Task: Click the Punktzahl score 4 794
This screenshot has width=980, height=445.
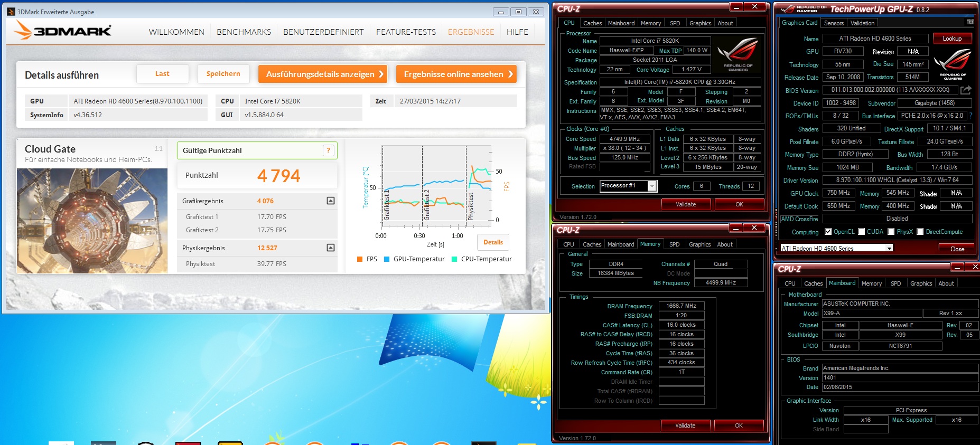Action: (278, 175)
